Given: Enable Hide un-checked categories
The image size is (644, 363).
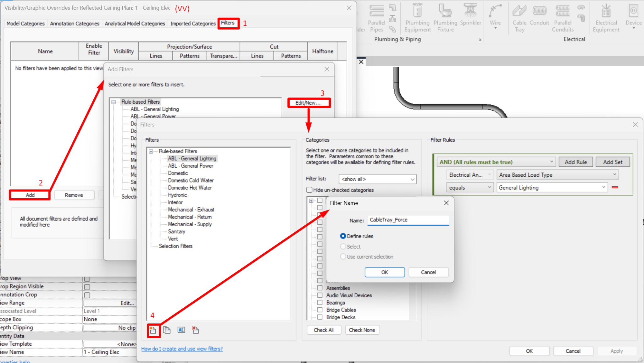Looking at the screenshot, I should coord(309,190).
